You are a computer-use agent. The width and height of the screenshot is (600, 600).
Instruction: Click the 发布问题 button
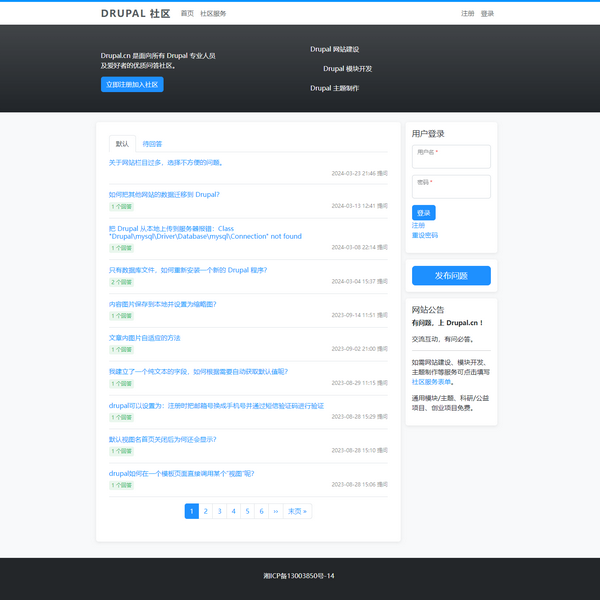tap(451, 275)
